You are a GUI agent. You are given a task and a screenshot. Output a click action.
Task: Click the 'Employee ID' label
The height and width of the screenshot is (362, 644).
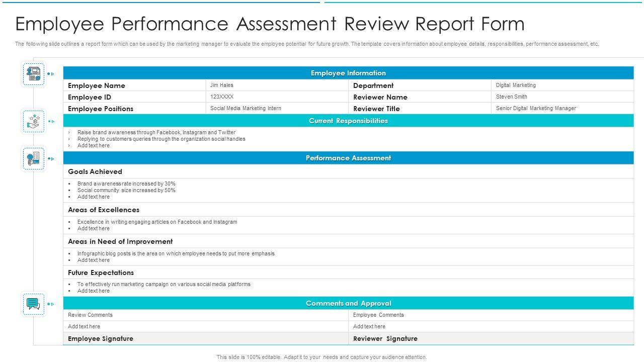coord(90,97)
